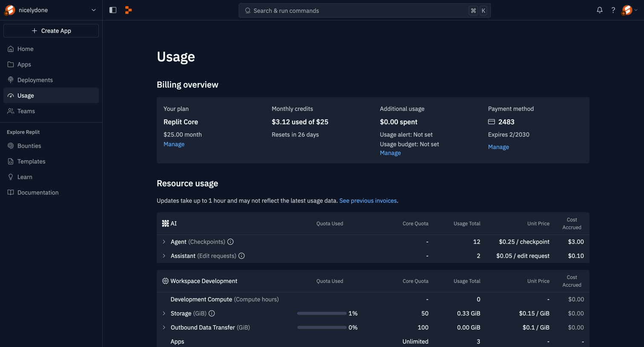The image size is (644, 347).
Task: Click 'Usage budget: Not set' text
Action: coord(409,144)
